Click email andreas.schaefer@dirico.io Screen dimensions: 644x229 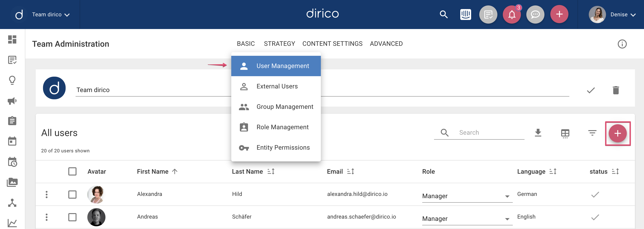click(362, 217)
